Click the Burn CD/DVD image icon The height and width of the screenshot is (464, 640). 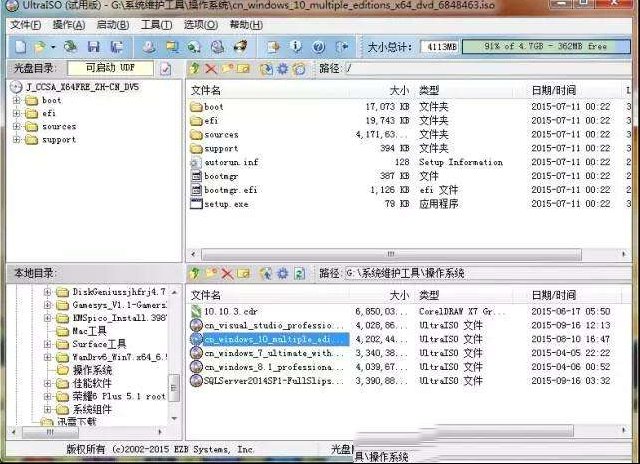240,47
